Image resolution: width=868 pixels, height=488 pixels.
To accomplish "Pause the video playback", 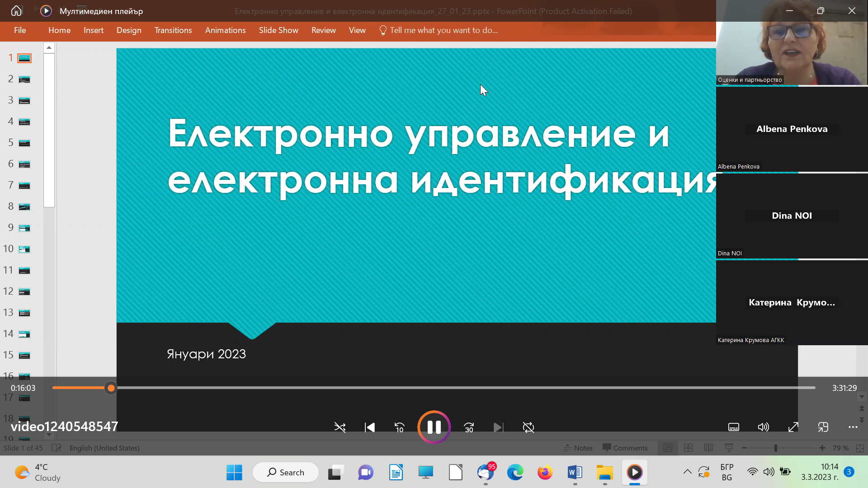I will click(x=434, y=427).
